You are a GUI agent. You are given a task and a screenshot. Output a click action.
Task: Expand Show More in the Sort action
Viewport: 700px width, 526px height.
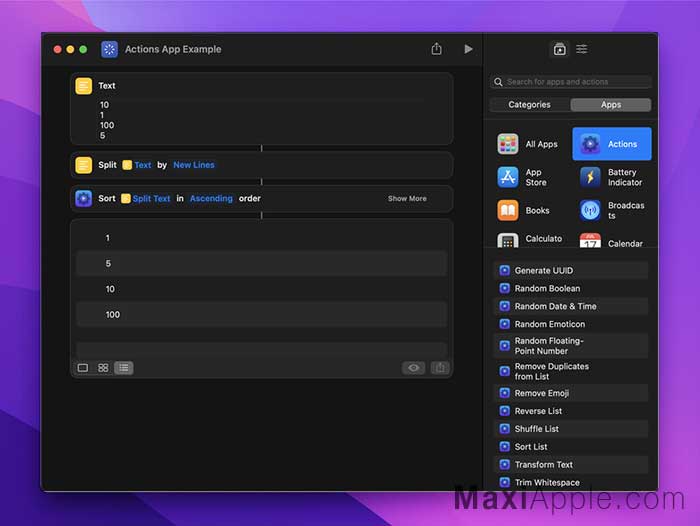point(407,198)
